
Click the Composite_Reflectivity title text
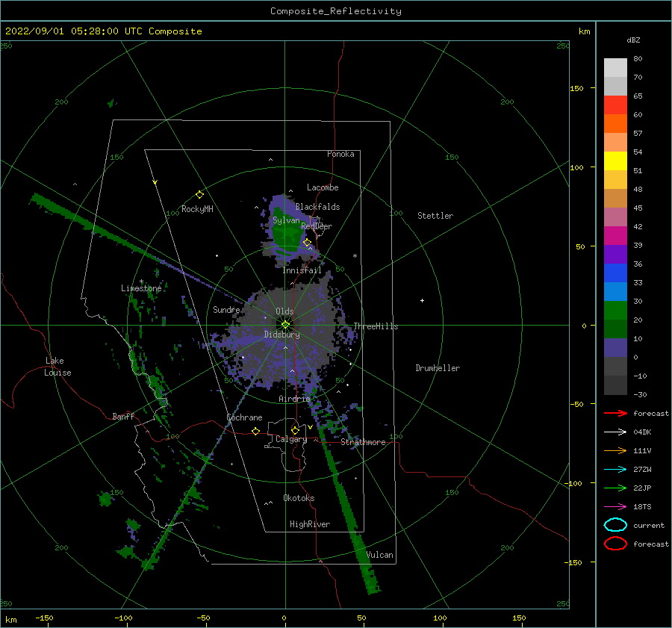(336, 11)
